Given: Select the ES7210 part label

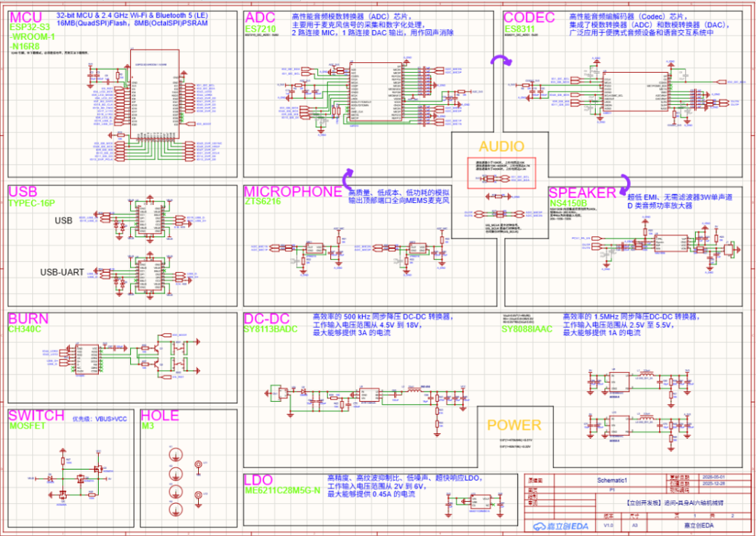Looking at the screenshot, I should (260, 29).
